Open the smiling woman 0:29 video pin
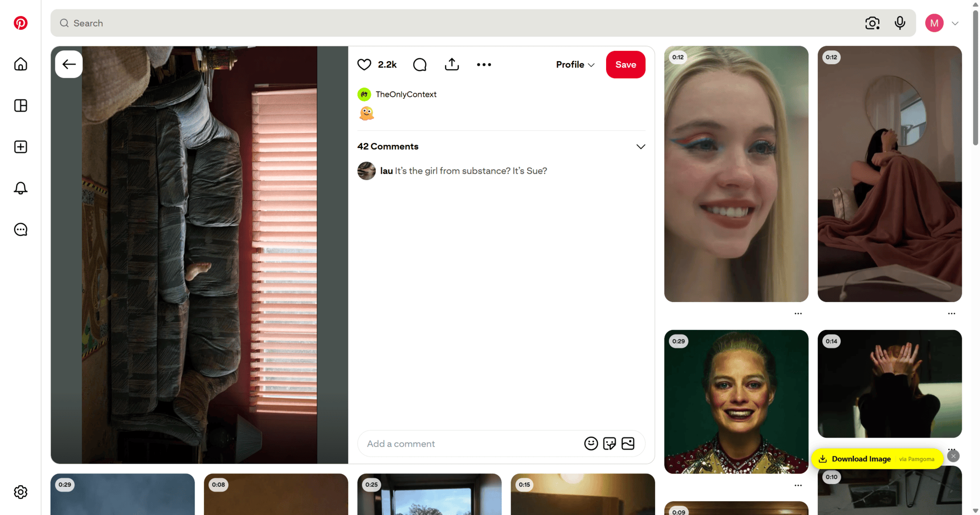This screenshot has width=980, height=515. (x=736, y=401)
